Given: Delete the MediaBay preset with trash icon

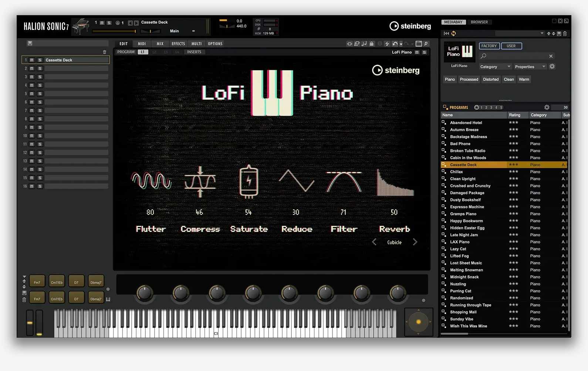Looking at the screenshot, I should point(565,34).
